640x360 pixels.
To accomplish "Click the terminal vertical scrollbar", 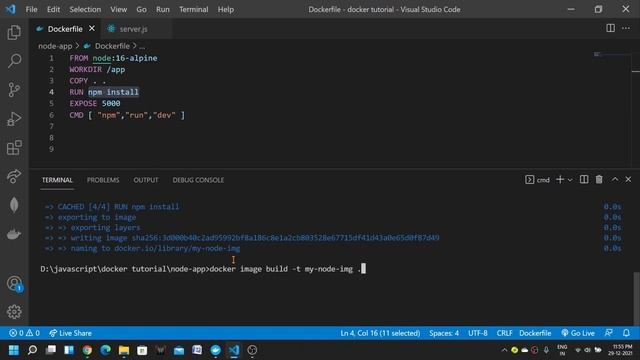I will pos(636,298).
